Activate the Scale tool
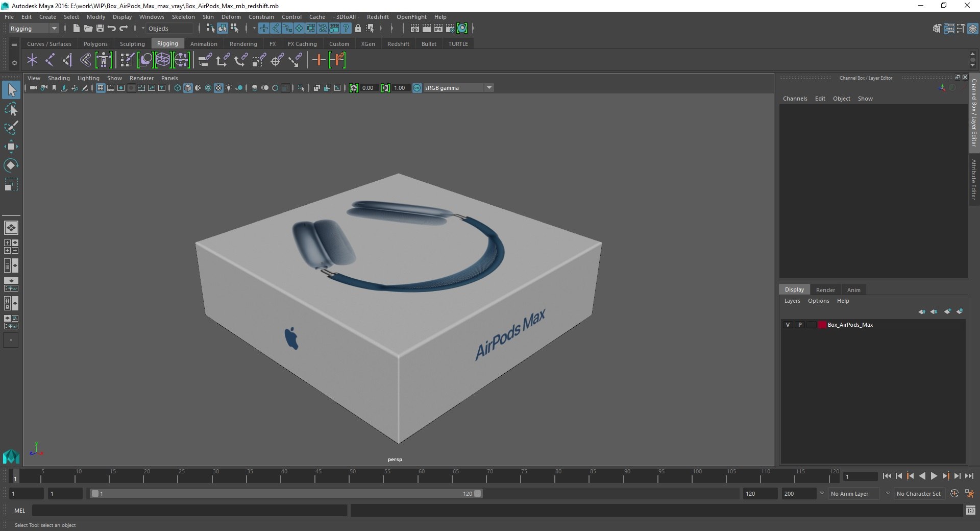Viewport: 980px width, 531px height. coord(11,184)
